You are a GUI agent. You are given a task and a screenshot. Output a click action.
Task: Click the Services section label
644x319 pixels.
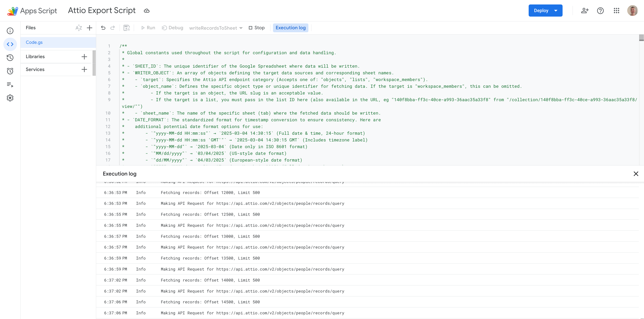click(x=35, y=70)
